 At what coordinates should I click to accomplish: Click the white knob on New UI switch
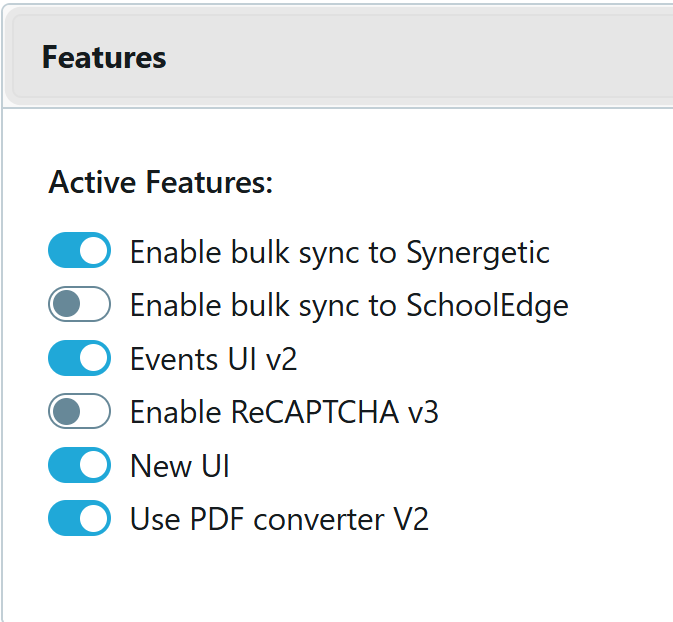[93, 465]
